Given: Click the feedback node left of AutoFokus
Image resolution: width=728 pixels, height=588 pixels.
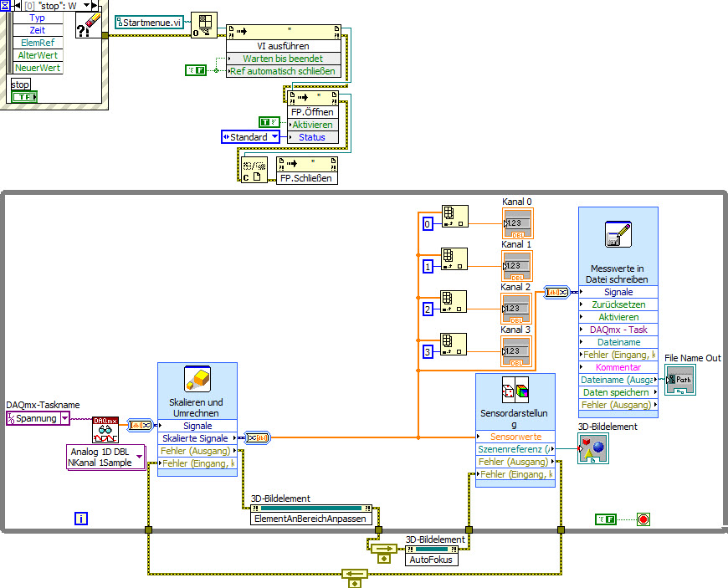Looking at the screenshot, I should (x=384, y=553).
